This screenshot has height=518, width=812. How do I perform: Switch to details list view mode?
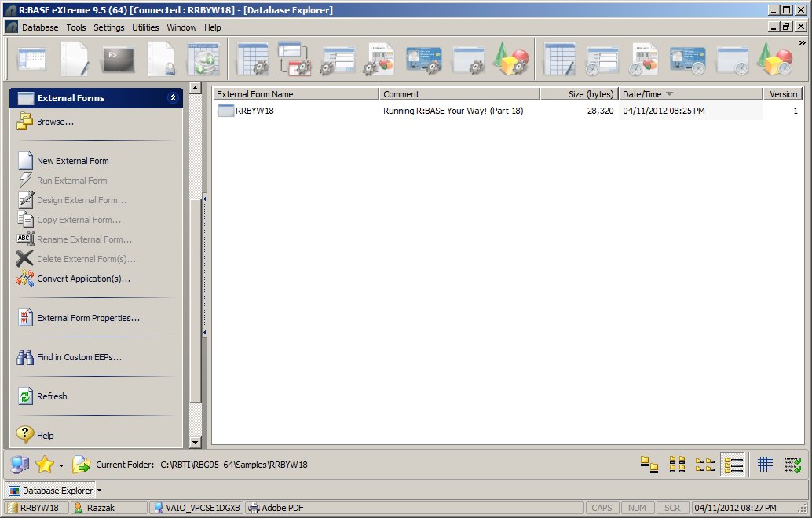(733, 465)
